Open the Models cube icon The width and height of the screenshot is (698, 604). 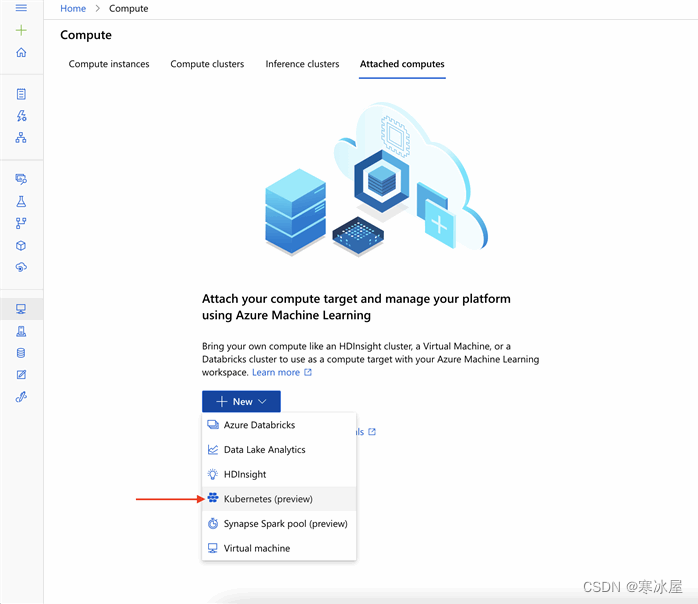[x=21, y=245]
